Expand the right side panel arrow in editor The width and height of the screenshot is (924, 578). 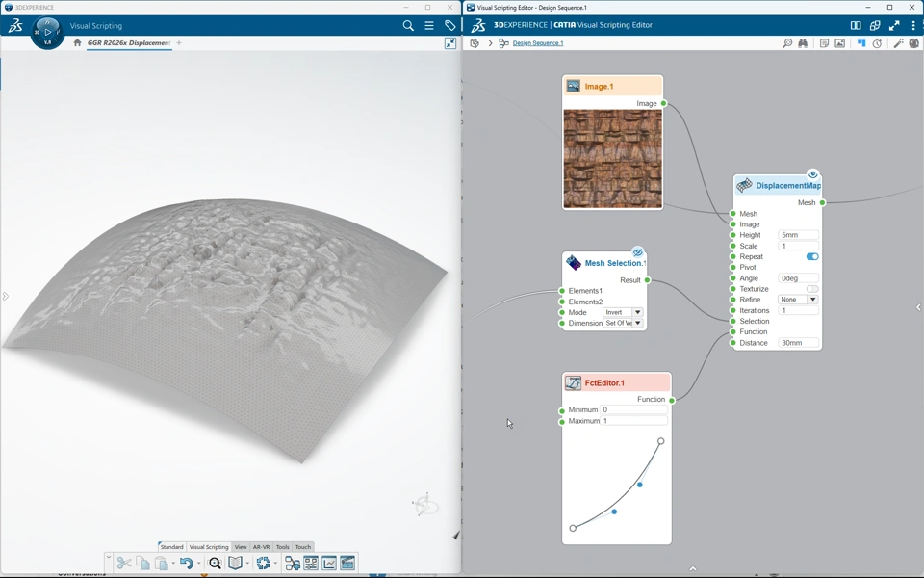(918, 307)
